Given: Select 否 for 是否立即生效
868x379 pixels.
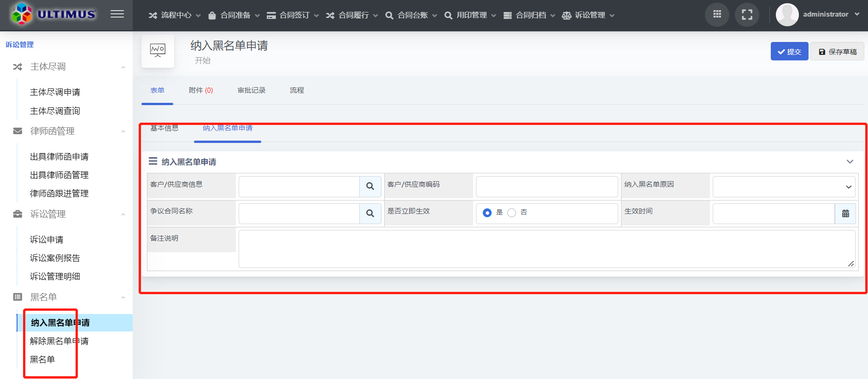Looking at the screenshot, I should 511,213.
